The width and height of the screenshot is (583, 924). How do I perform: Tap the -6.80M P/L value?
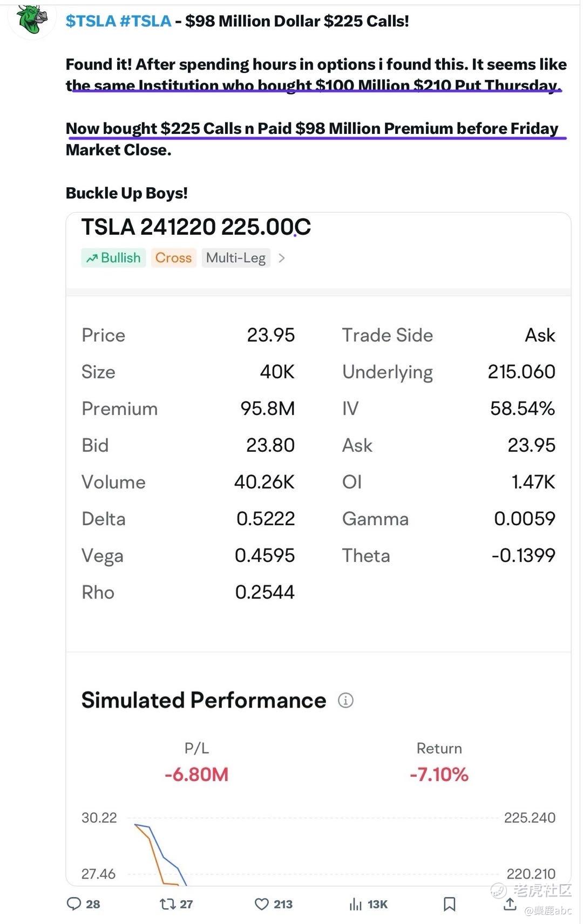[196, 774]
